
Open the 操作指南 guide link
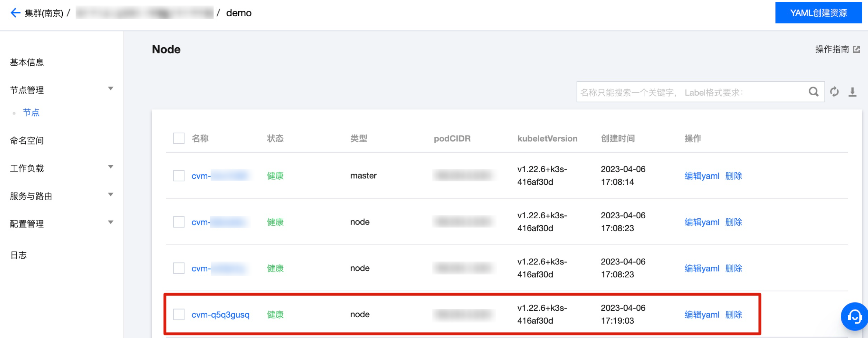pyautogui.click(x=832, y=49)
